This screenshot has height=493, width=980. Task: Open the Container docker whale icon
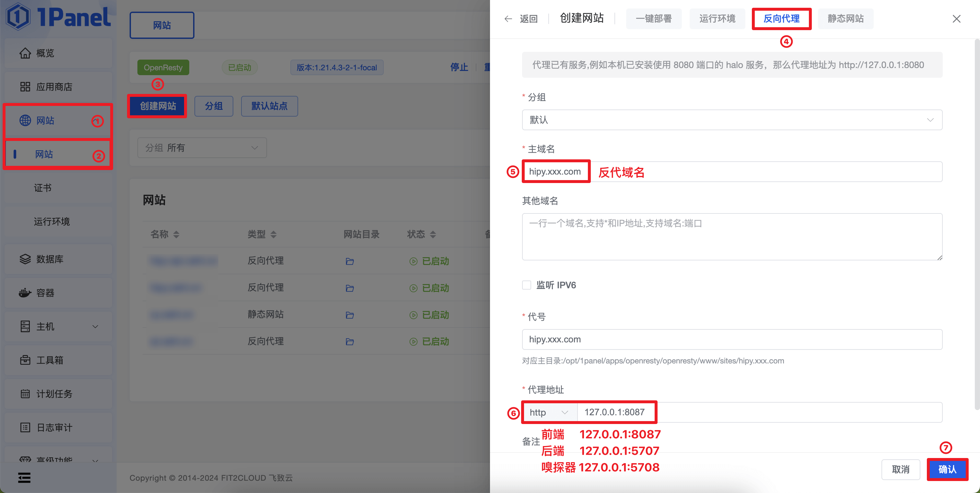25,293
